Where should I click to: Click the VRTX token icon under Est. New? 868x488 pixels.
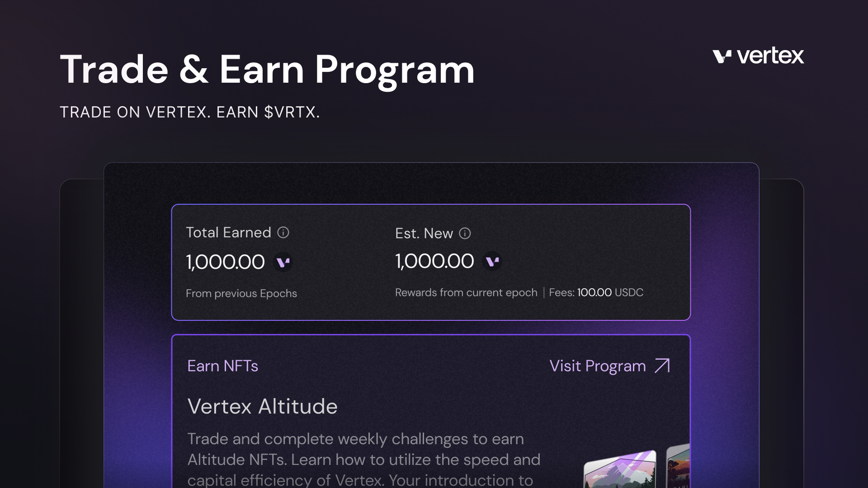click(492, 261)
